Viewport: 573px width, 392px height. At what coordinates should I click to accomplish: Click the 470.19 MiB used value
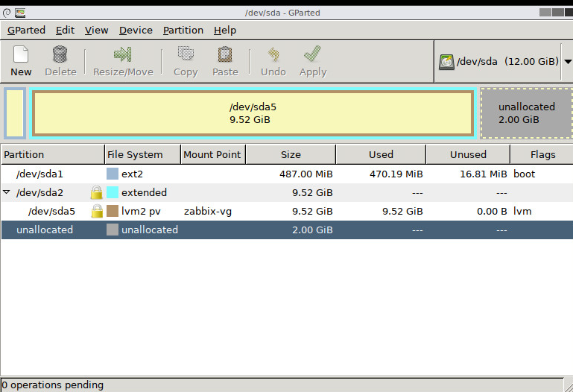pyautogui.click(x=396, y=174)
